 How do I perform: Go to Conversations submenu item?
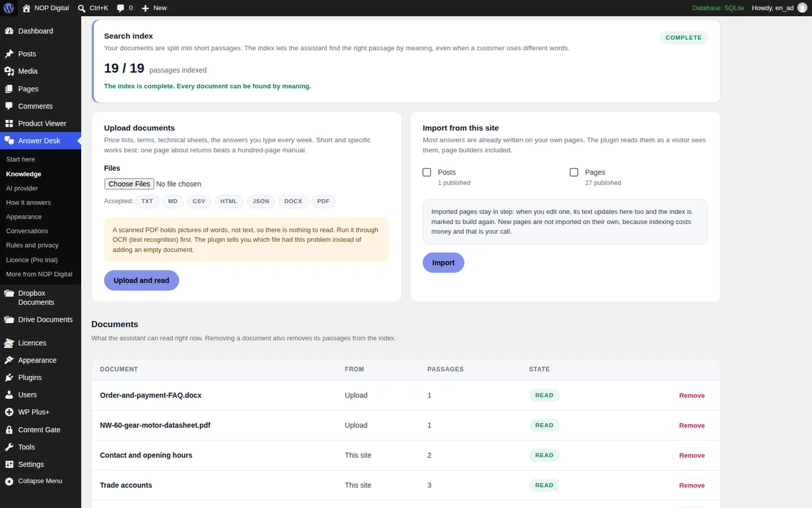pos(27,231)
